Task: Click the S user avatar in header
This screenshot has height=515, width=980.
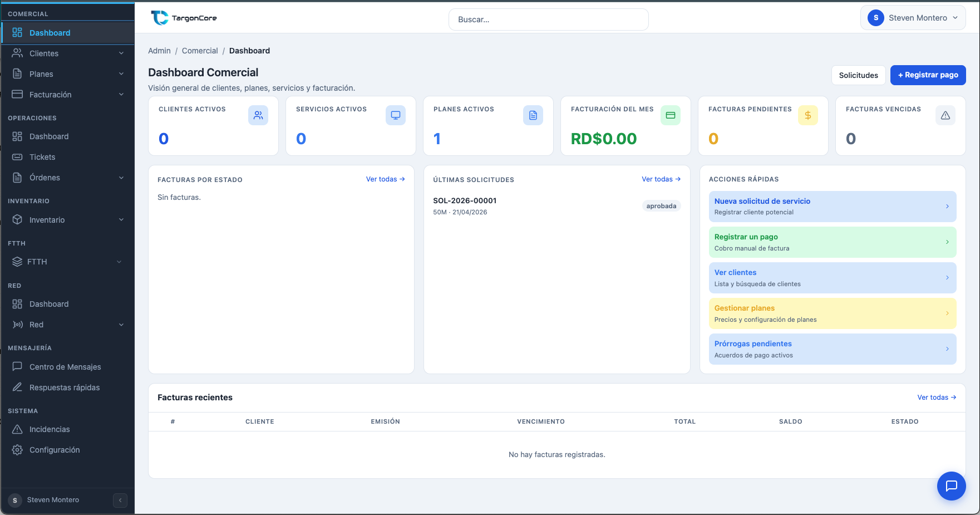Action: click(876, 18)
